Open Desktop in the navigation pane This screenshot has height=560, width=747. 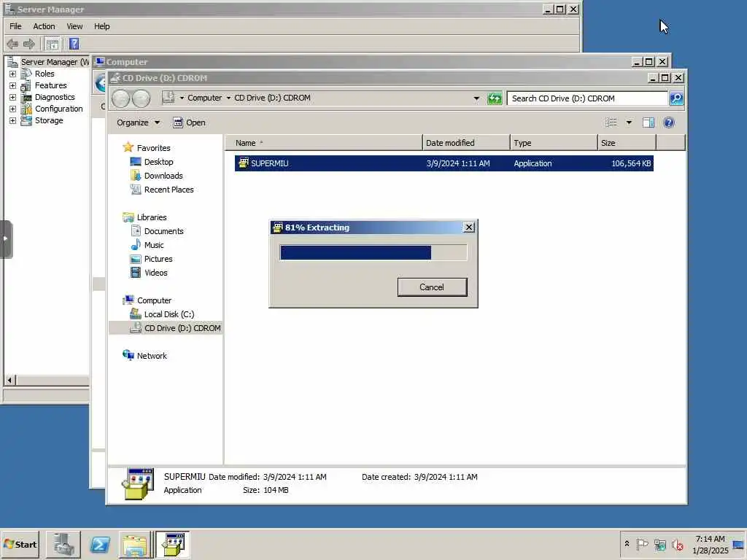(x=152, y=162)
